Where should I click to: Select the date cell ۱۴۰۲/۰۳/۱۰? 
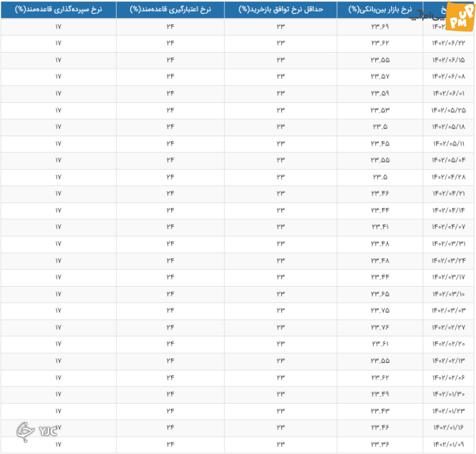click(449, 294)
